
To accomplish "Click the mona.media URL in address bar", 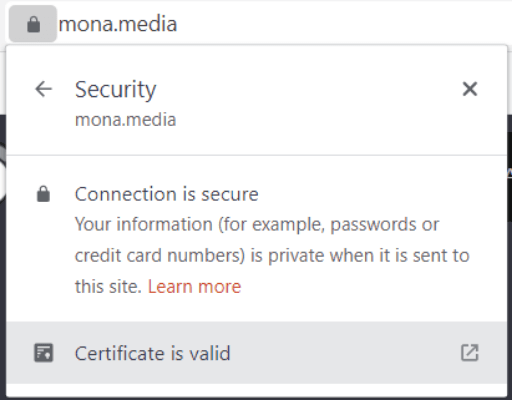I will [118, 24].
